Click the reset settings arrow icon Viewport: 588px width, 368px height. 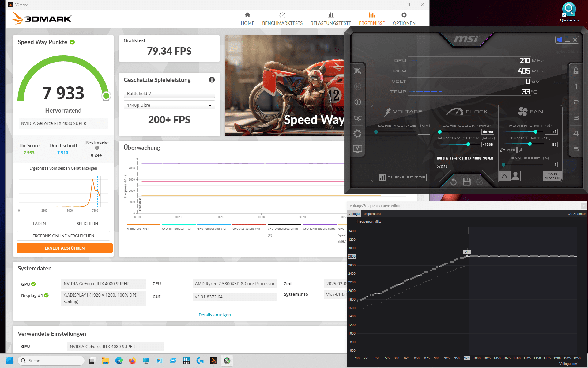(454, 182)
